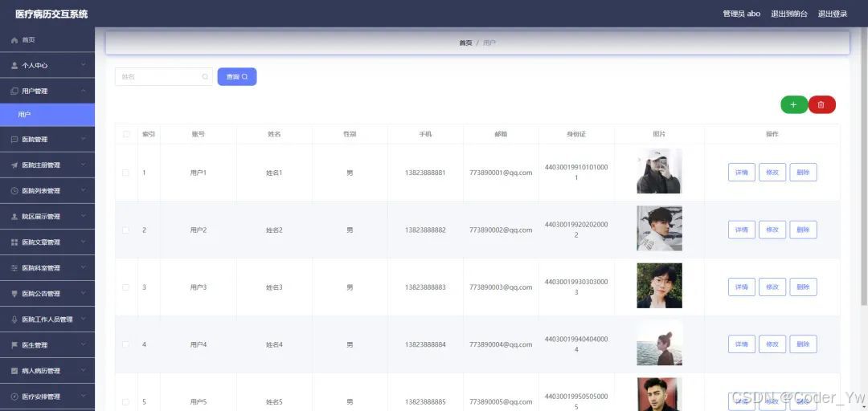Click the person icon beside 个人中心
Image resolution: width=868 pixels, height=411 pixels.
click(x=14, y=65)
